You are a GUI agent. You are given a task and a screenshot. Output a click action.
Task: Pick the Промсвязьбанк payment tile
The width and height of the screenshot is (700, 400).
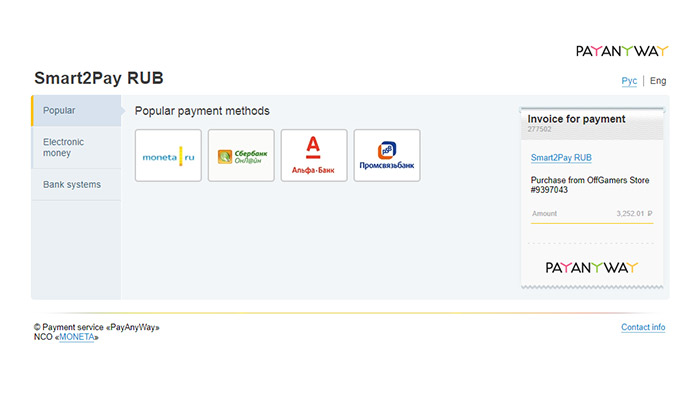387,155
